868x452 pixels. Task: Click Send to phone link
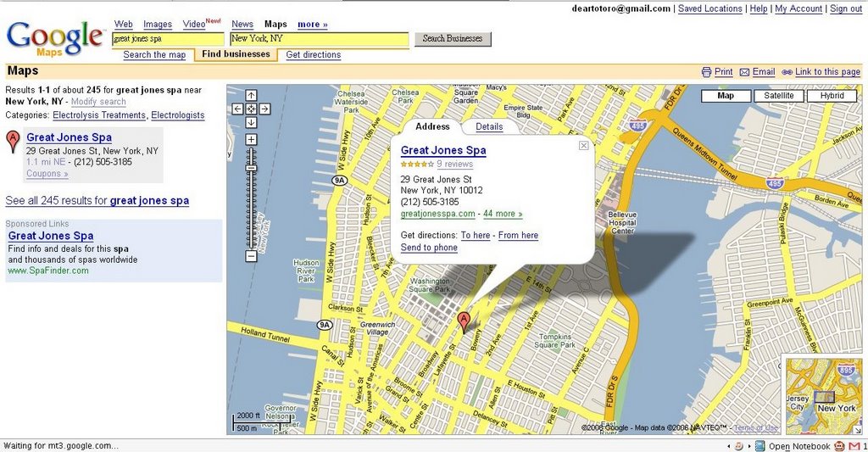click(x=429, y=248)
